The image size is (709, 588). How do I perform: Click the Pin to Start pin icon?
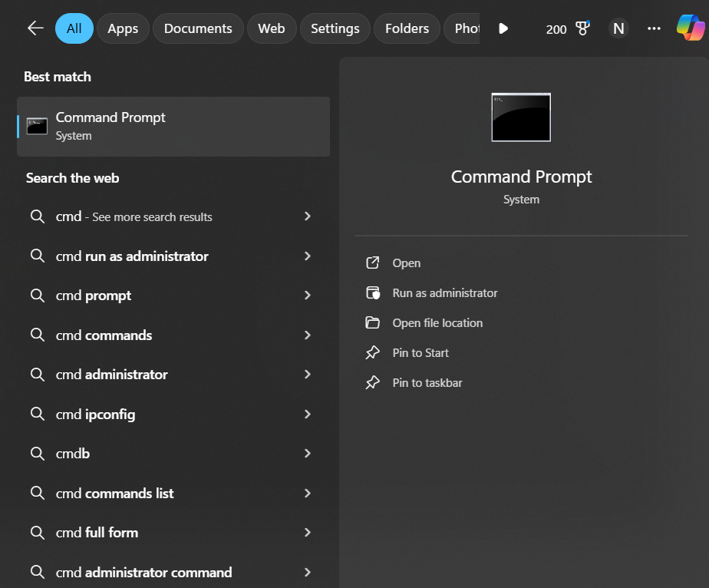click(x=373, y=352)
